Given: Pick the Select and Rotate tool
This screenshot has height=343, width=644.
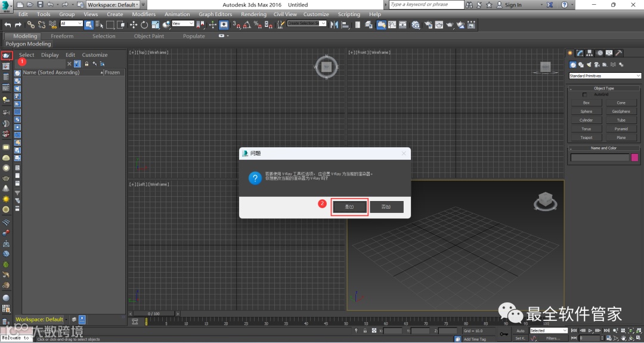Looking at the screenshot, I should coord(144,25).
